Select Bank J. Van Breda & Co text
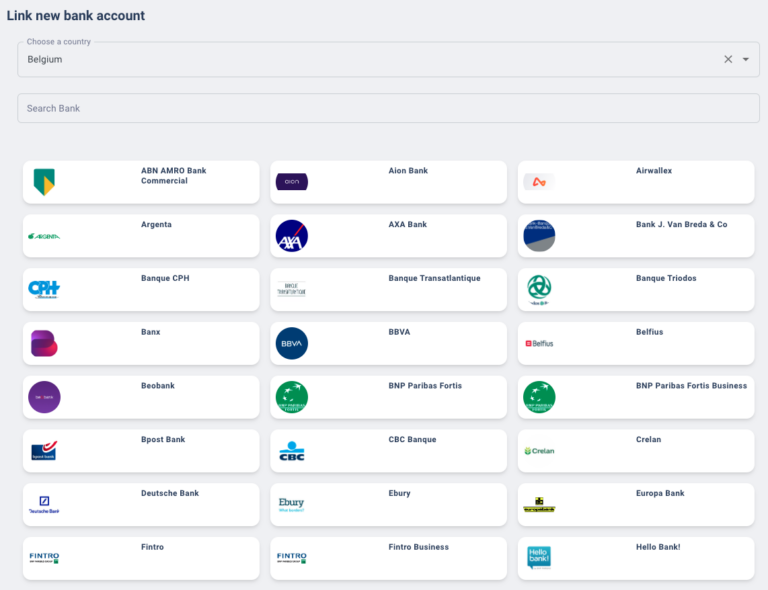This screenshot has width=768, height=590. tap(681, 224)
